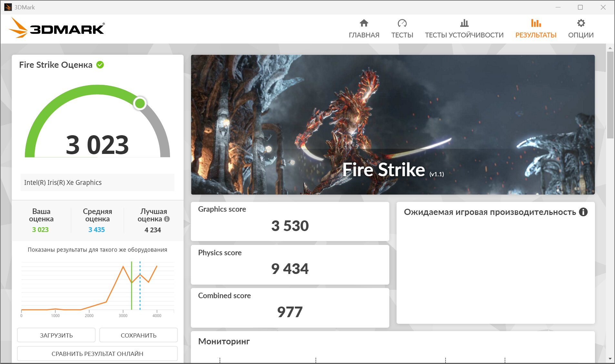Click the large 3 023 gauge number
This screenshot has height=364, width=615.
[97, 145]
